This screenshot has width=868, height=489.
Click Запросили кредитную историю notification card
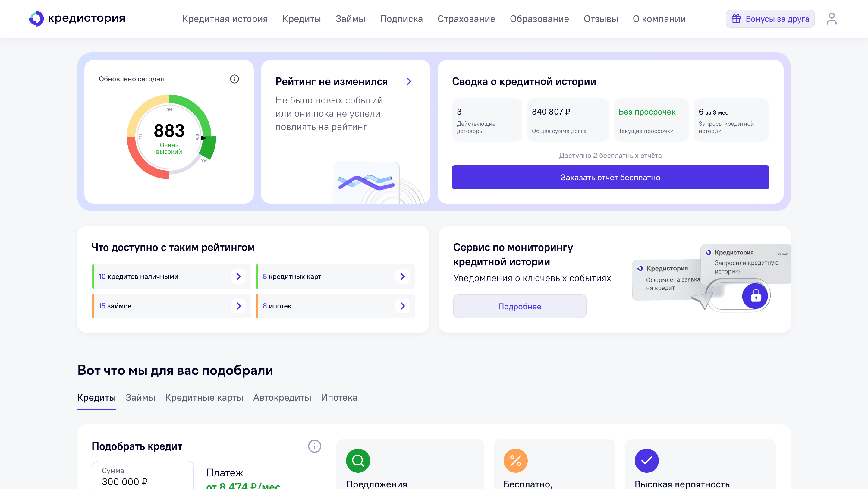(745, 263)
